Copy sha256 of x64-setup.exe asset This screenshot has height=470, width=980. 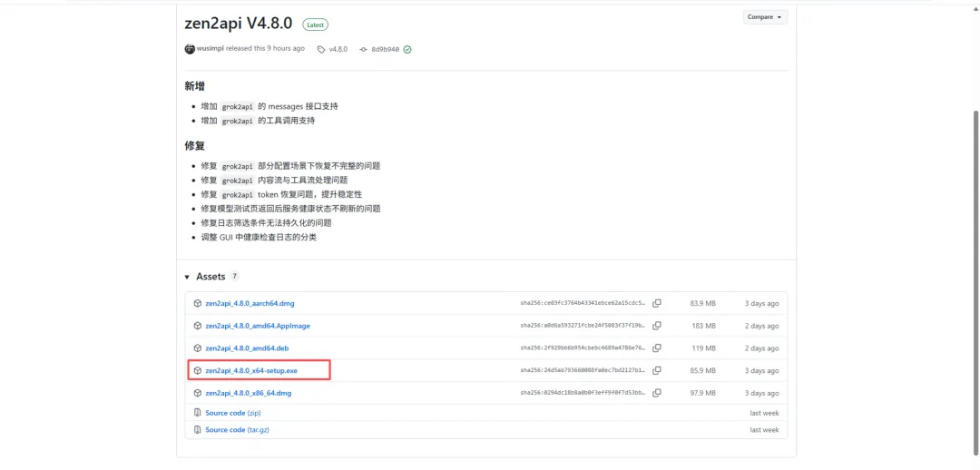click(x=657, y=370)
